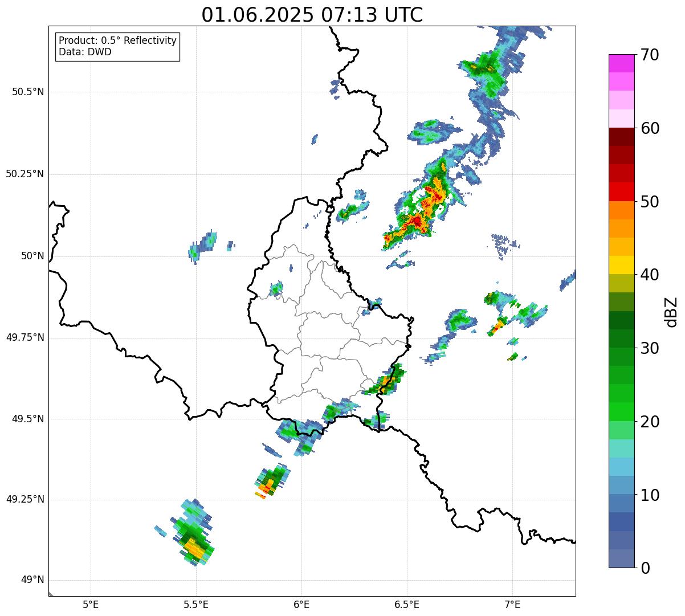Click the 50°N latitude label

pyautogui.click(x=32, y=256)
